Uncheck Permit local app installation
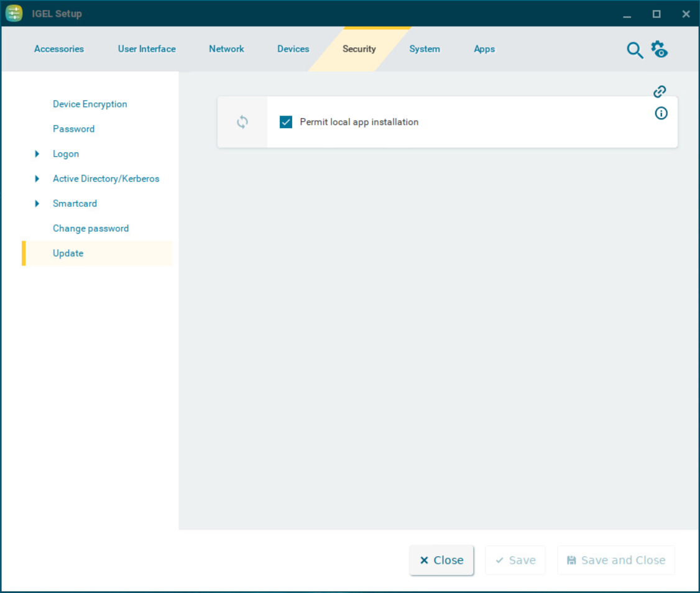700x593 pixels. pos(286,122)
